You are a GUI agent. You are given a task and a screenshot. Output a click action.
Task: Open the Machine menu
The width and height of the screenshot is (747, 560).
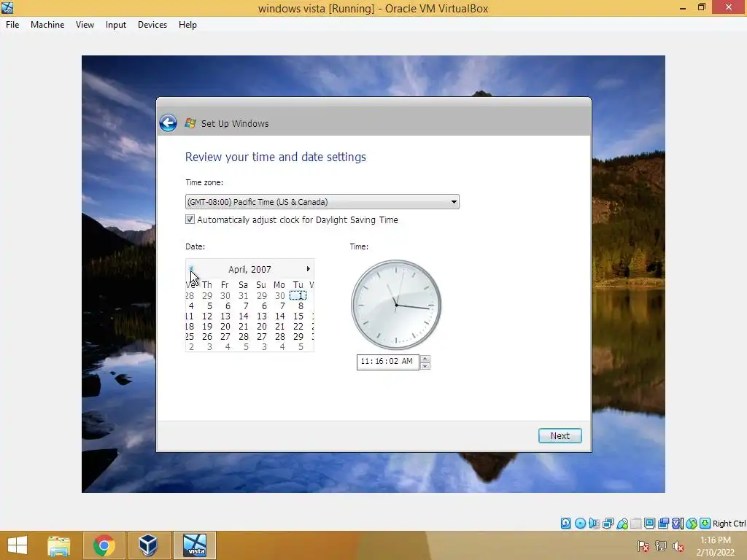(x=47, y=25)
